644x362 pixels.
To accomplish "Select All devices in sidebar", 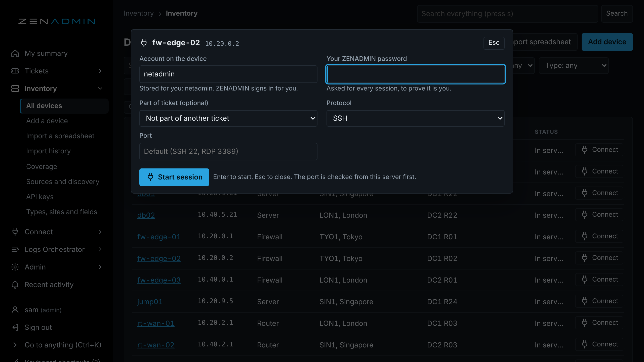I will 64,106.
